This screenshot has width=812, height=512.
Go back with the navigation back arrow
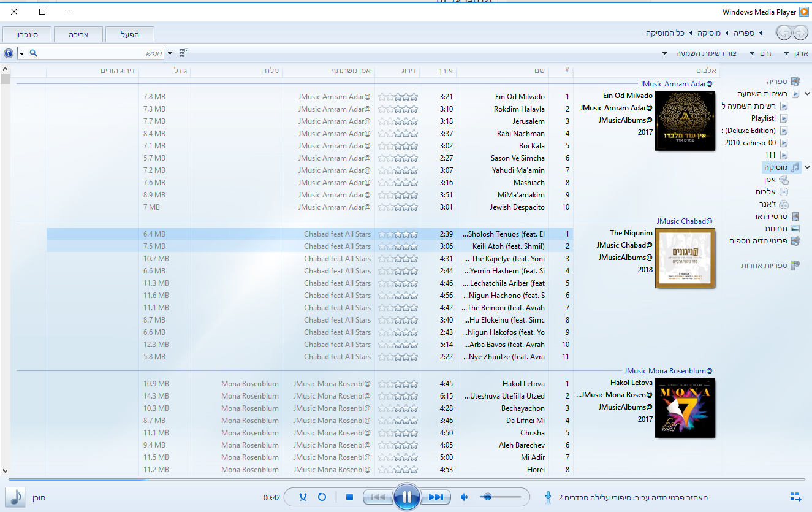tap(799, 32)
